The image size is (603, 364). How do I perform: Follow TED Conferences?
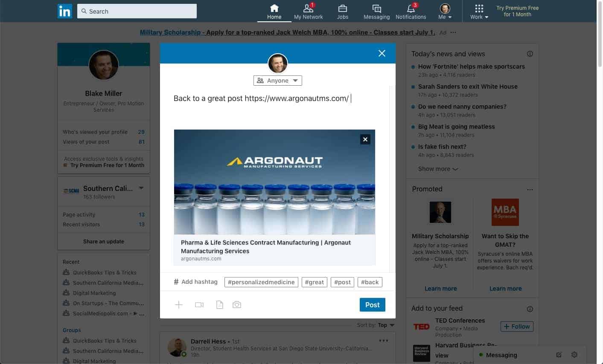point(517,326)
